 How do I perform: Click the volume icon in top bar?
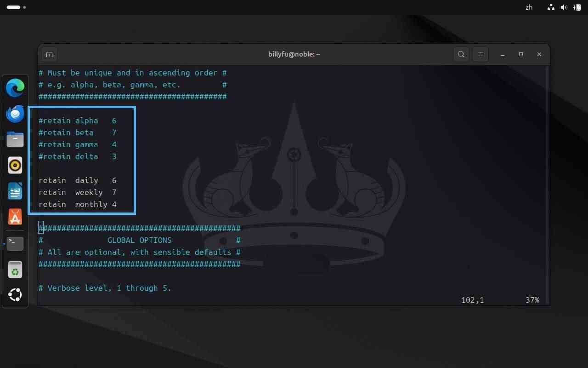tap(564, 7)
